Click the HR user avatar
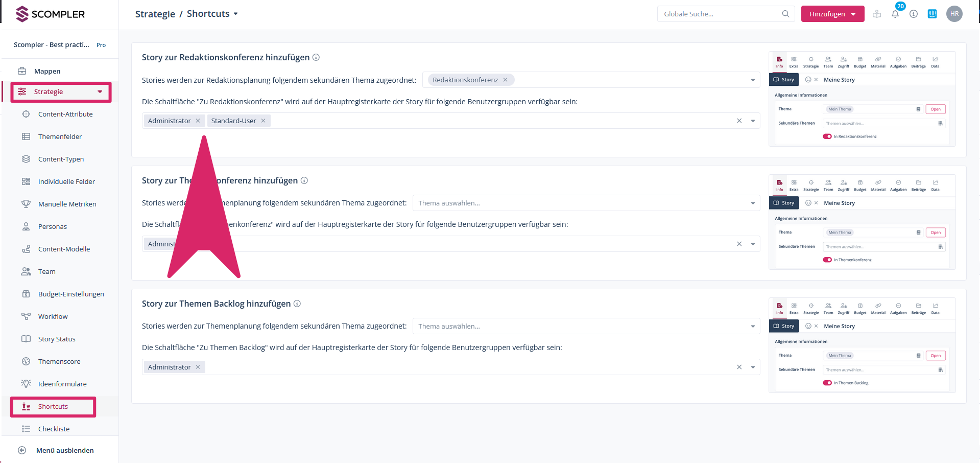980x463 pixels. coord(954,14)
